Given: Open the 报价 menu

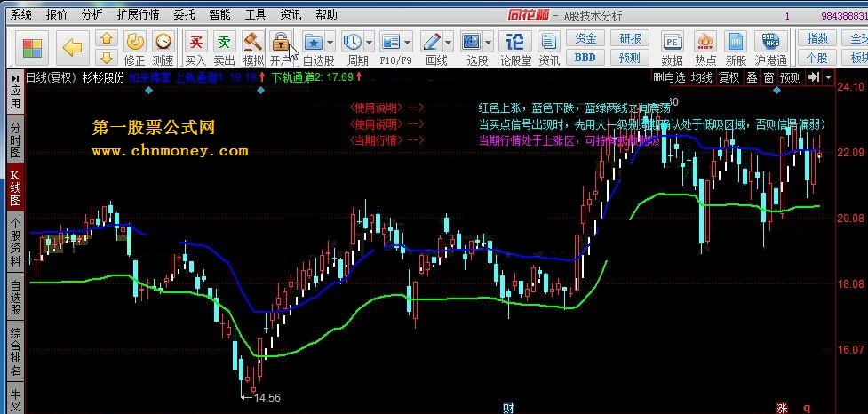Looking at the screenshot, I should [x=57, y=15].
